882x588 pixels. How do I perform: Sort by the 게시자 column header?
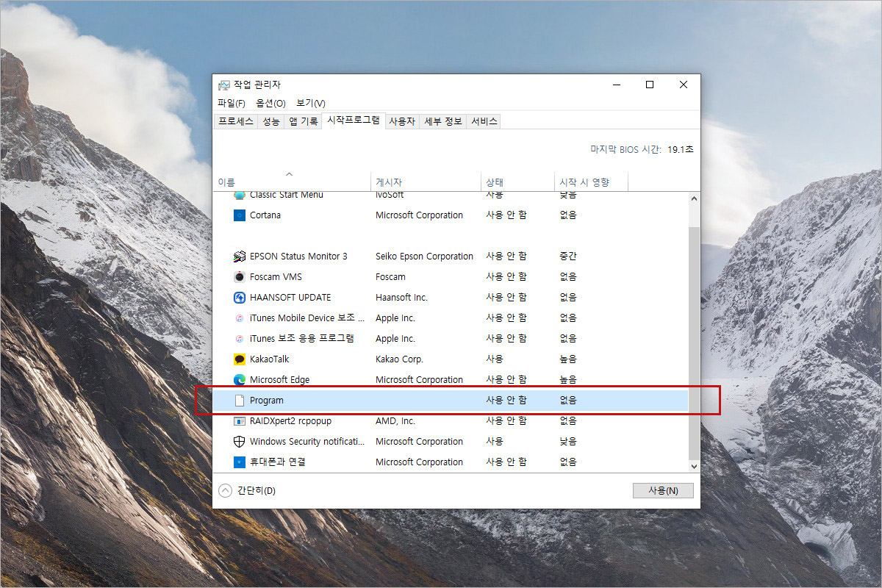coord(426,182)
